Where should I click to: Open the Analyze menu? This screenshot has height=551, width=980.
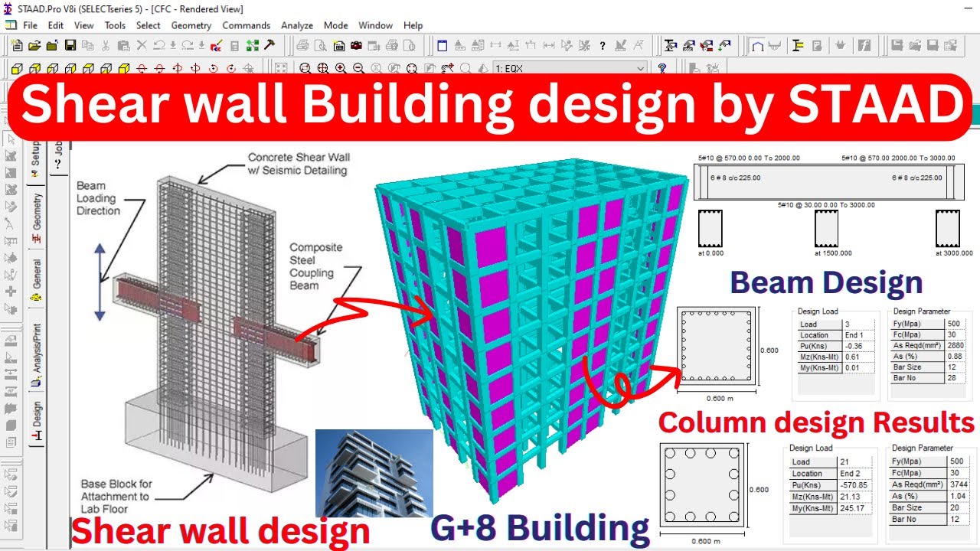click(x=297, y=25)
